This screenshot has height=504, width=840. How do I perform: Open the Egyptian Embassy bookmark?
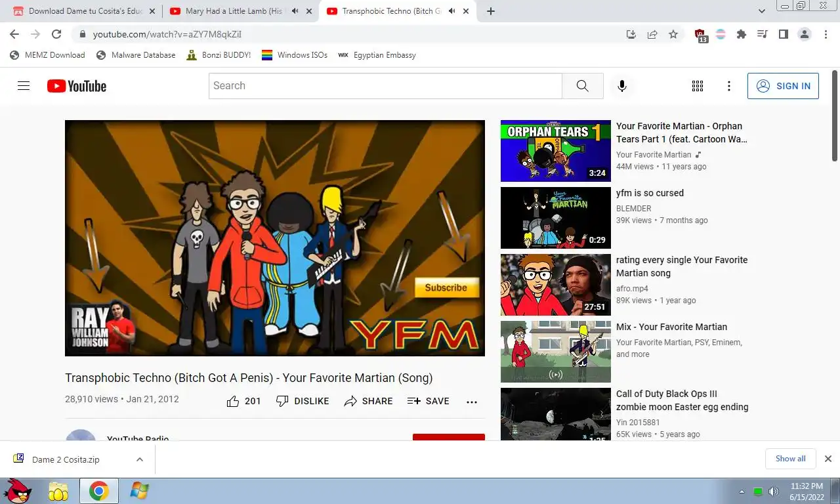click(x=377, y=55)
